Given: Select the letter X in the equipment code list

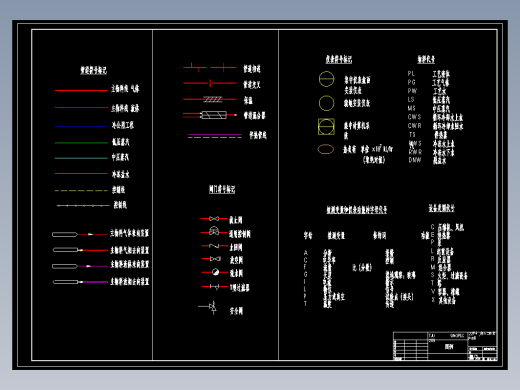Looking at the screenshot, I should tap(433, 300).
